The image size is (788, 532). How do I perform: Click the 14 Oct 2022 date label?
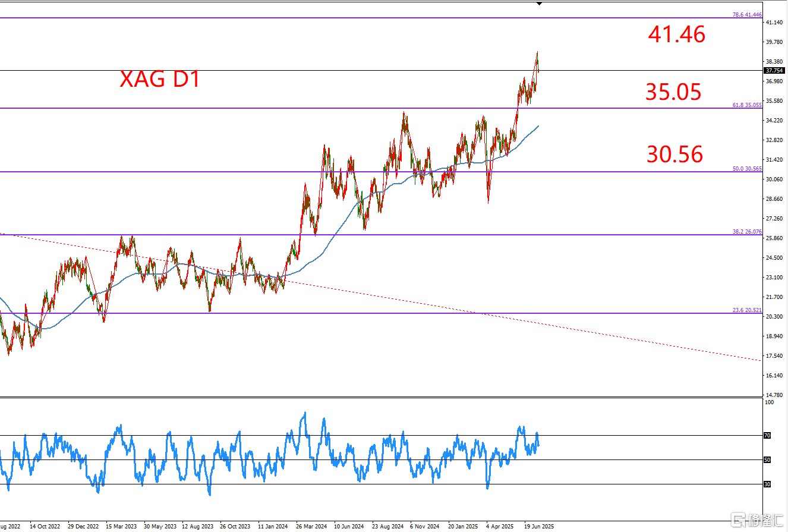pyautogui.click(x=45, y=527)
